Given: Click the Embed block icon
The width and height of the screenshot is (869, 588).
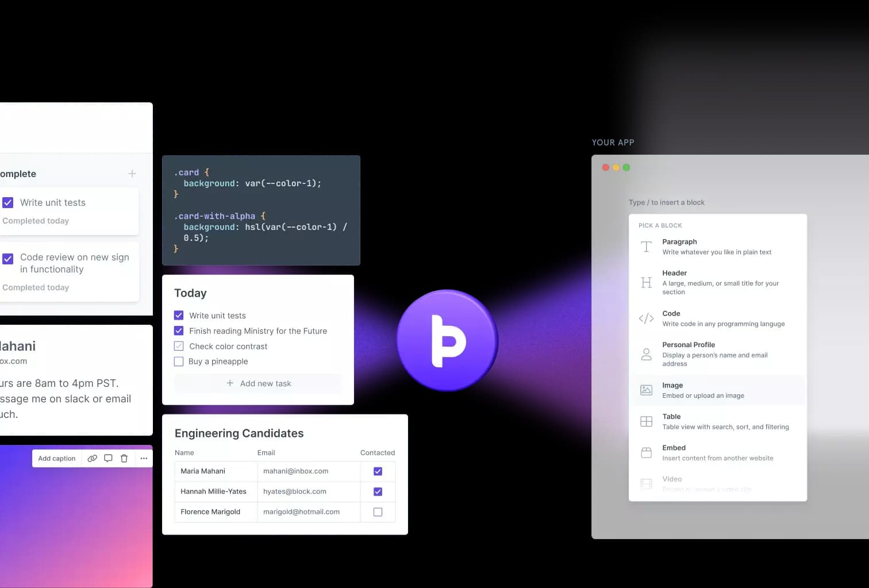Looking at the screenshot, I should (x=647, y=453).
